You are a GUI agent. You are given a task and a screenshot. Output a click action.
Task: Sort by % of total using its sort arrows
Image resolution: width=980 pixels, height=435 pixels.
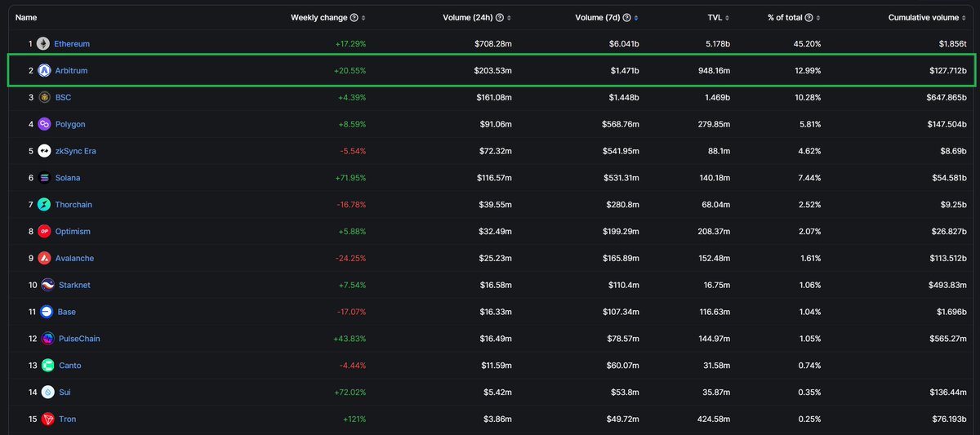click(x=818, y=17)
